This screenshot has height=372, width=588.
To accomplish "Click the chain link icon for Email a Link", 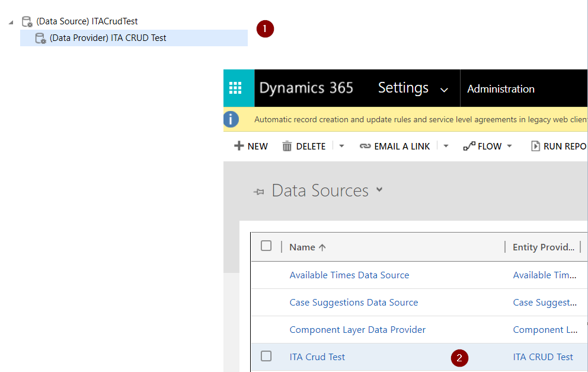I will coord(365,146).
